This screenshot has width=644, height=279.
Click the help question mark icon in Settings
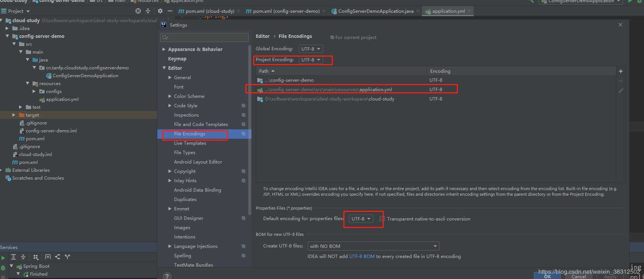click(x=167, y=276)
